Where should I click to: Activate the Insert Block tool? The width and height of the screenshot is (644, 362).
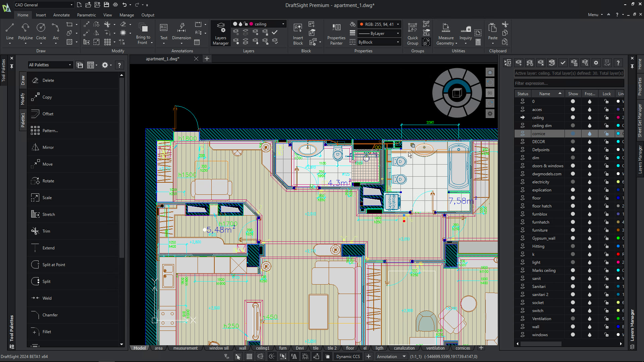298,33
